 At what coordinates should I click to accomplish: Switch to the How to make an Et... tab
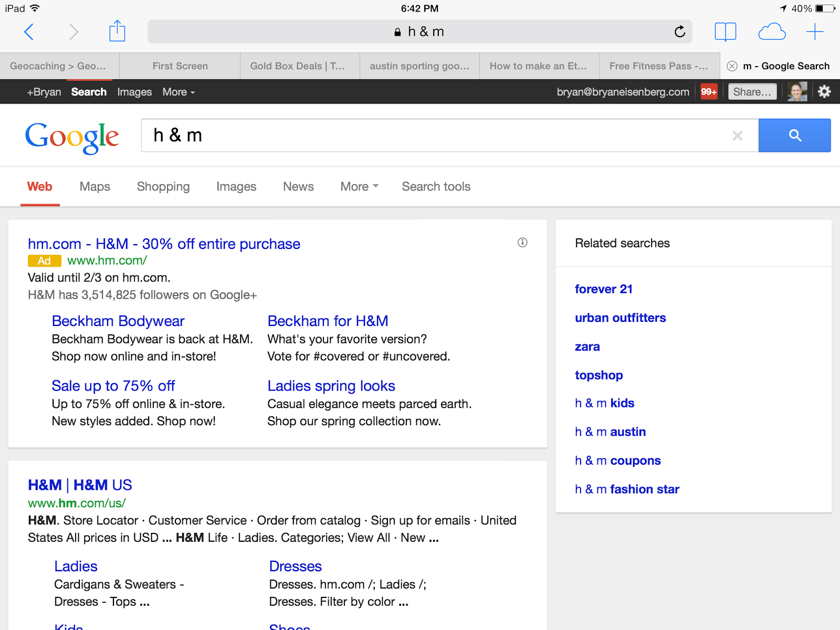point(539,66)
